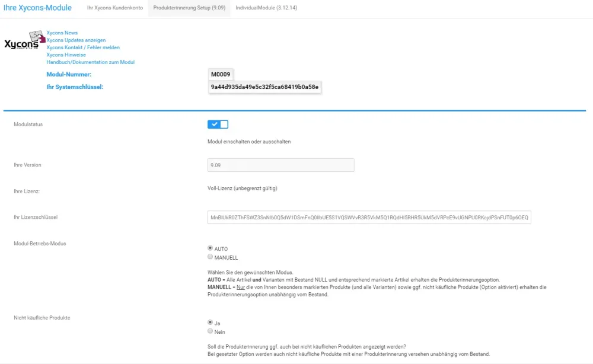Click the Ihre Version field showing 9.09
The height and width of the screenshot is (364, 593).
click(x=280, y=165)
